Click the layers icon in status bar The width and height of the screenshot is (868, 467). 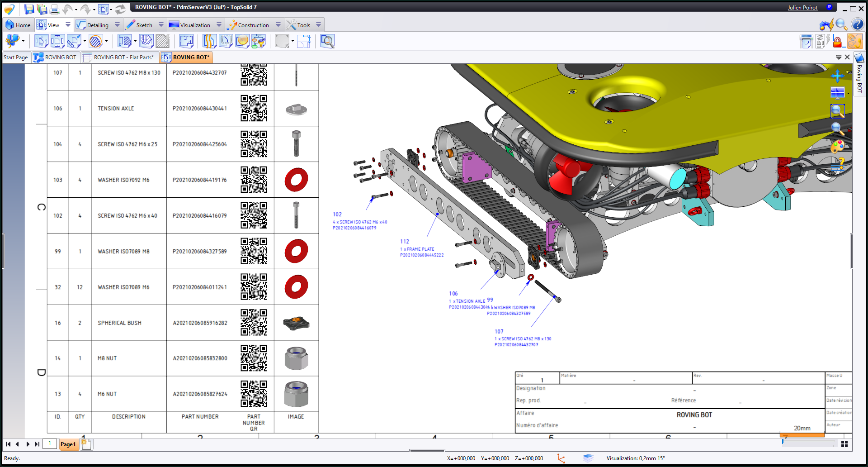point(588,458)
